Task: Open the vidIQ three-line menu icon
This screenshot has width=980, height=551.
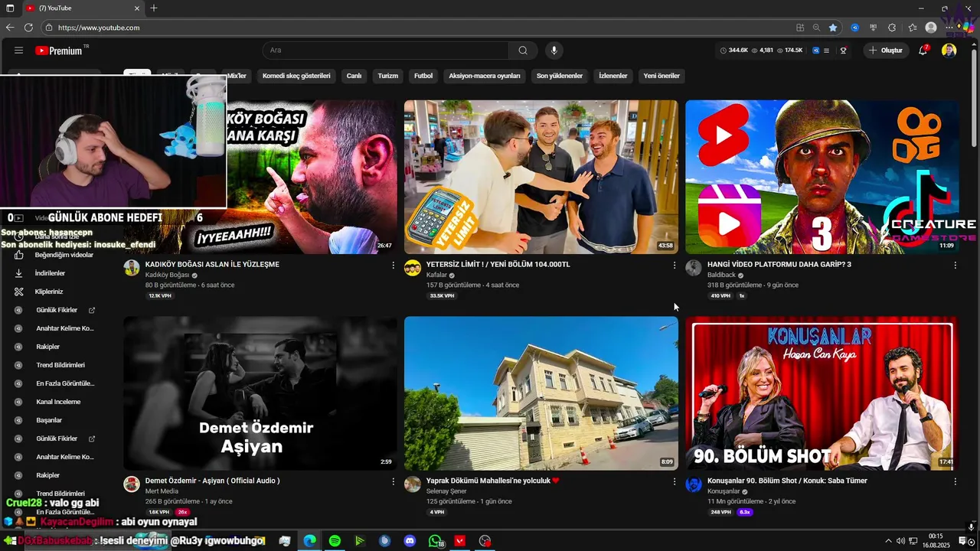Action: click(x=827, y=51)
